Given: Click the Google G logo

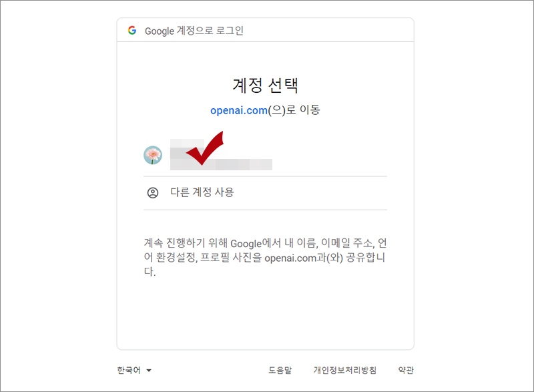Looking at the screenshot, I should (132, 30).
